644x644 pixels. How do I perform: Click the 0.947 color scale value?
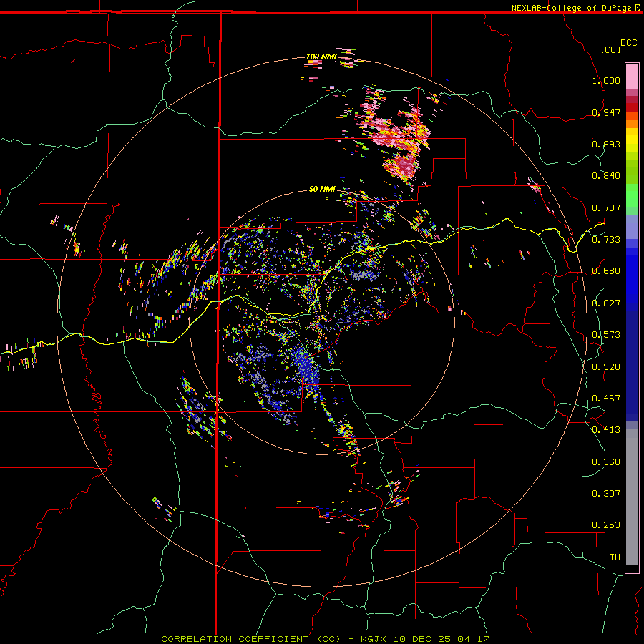tap(606, 112)
